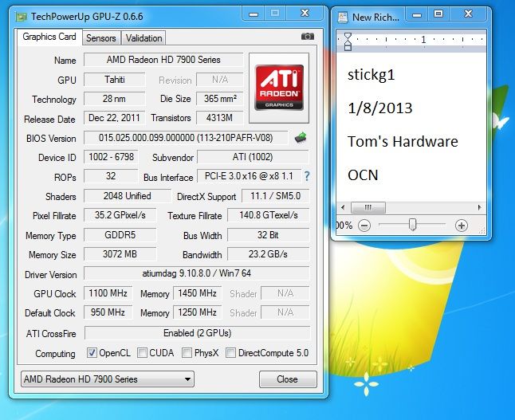
Task: Click the Release Date Dec 22, 2011 value
Action: click(114, 118)
